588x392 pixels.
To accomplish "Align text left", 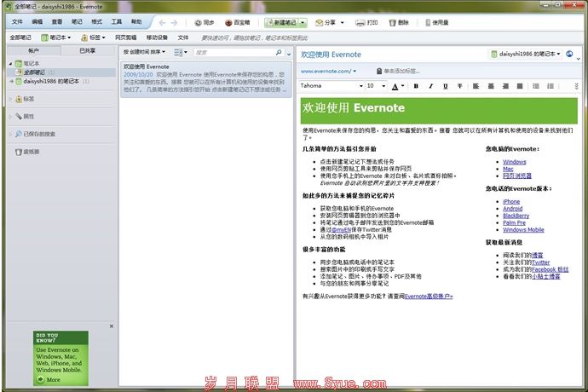I will tap(476, 86).
